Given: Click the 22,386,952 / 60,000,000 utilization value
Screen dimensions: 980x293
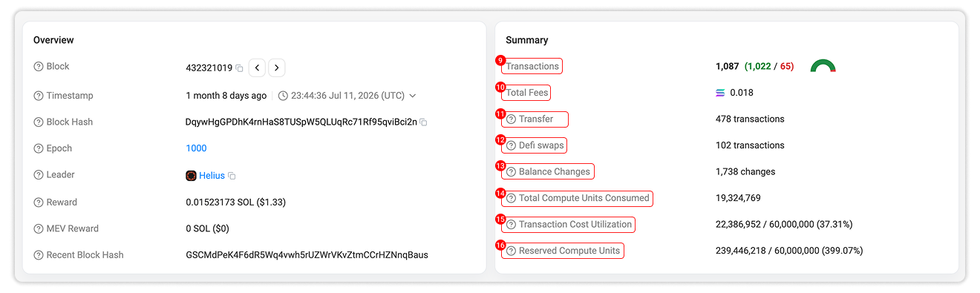Looking at the screenshot, I should point(784,225).
